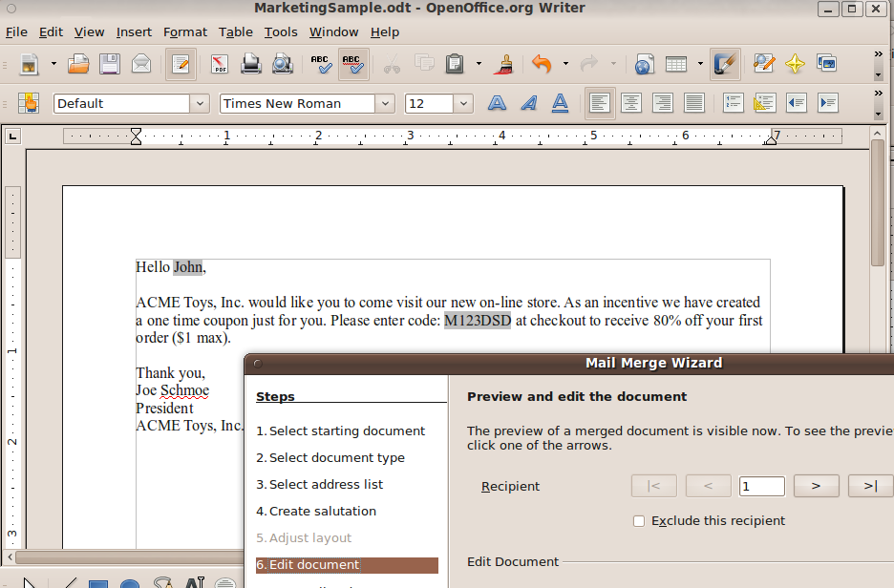This screenshot has height=588, width=894.
Task: Click the Copy icon
Action: pos(424,64)
